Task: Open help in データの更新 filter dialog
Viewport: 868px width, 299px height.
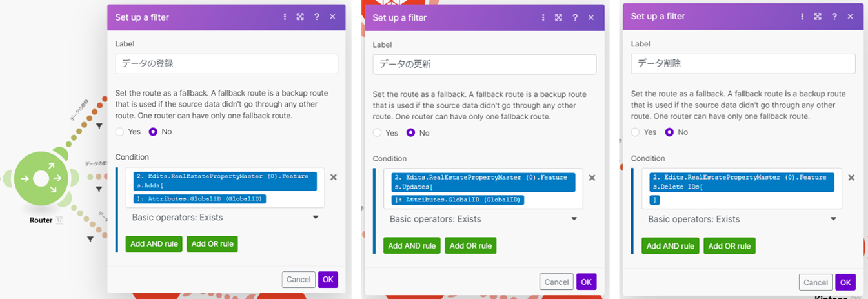Action: [x=575, y=18]
